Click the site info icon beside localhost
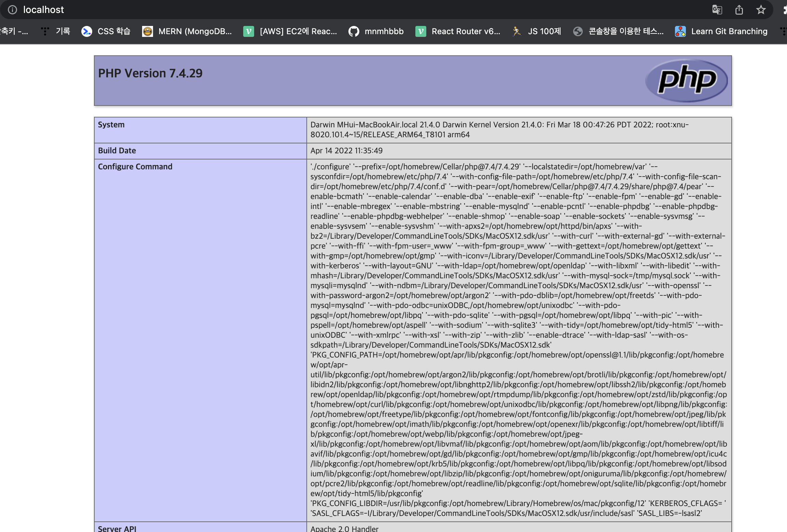The width and height of the screenshot is (787, 532). click(x=12, y=10)
